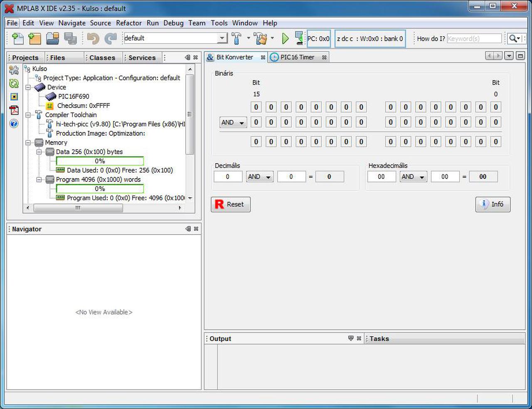Open the Classes tab

102,58
